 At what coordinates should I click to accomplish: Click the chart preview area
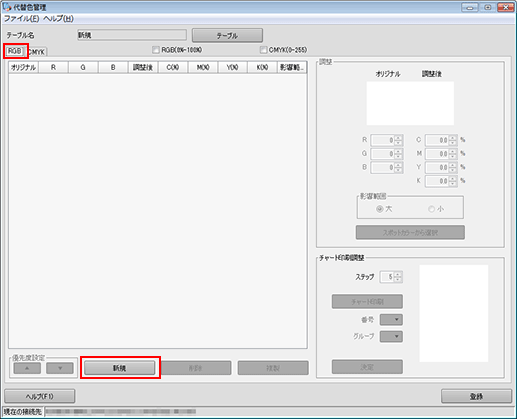click(x=454, y=313)
